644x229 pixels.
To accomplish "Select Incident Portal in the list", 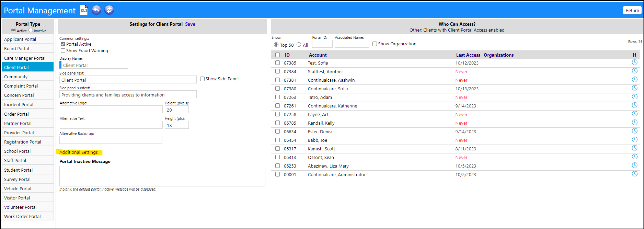I will point(28,104).
